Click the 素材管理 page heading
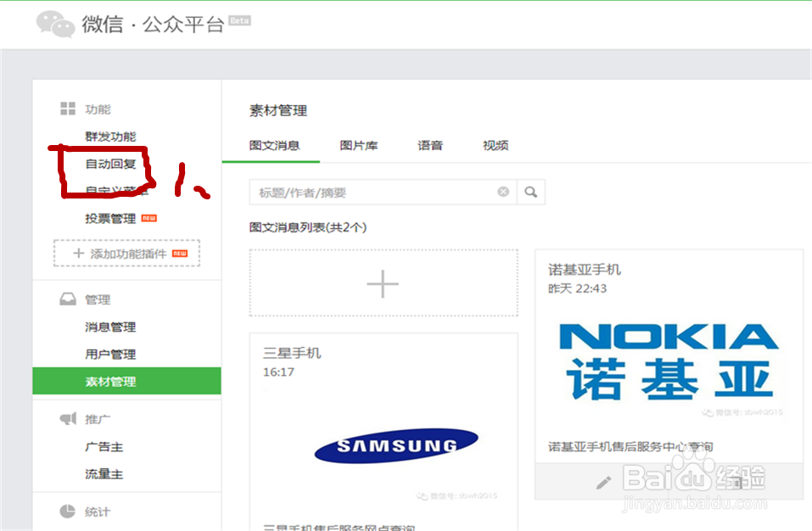The width and height of the screenshot is (812, 531). tap(278, 111)
